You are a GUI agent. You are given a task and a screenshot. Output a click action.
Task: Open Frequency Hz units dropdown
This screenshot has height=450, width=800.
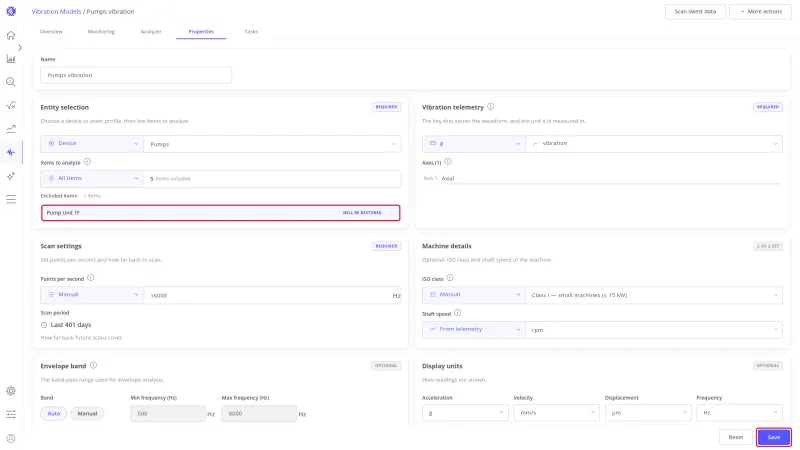click(x=739, y=413)
